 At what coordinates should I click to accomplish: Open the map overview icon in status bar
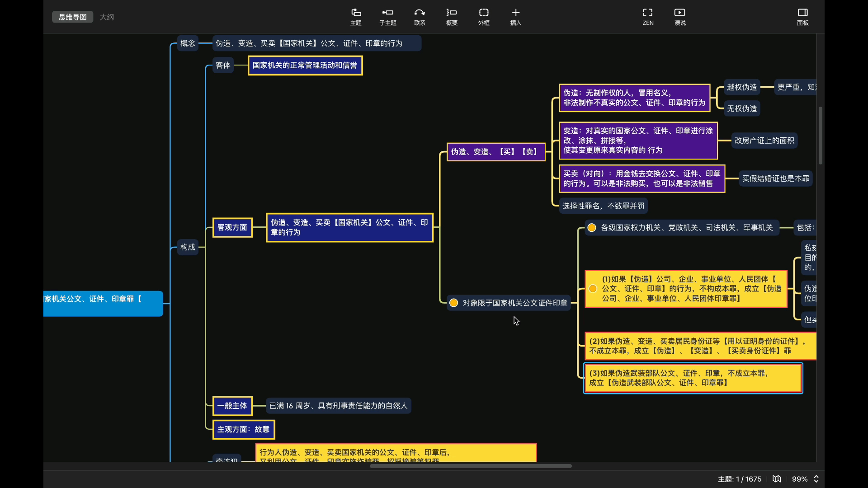777,479
